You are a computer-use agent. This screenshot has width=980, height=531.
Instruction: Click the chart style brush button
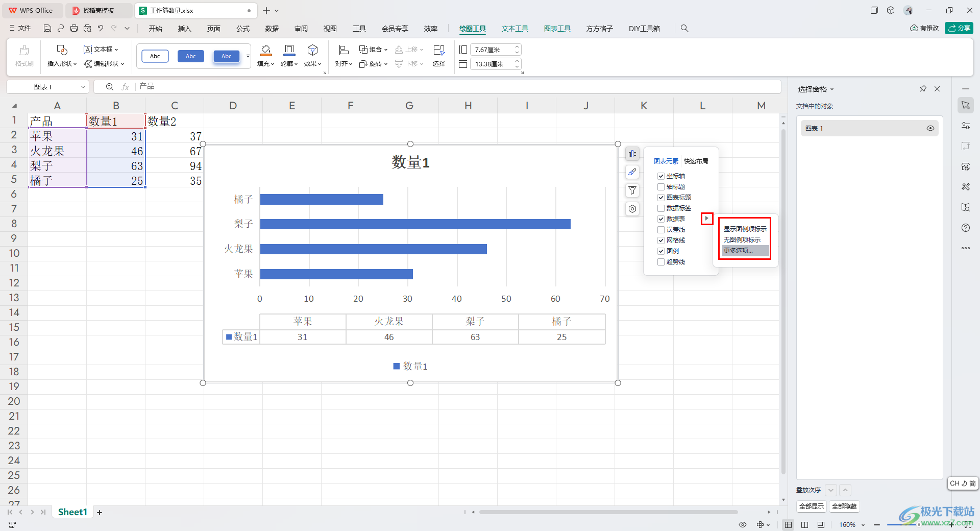[632, 172]
